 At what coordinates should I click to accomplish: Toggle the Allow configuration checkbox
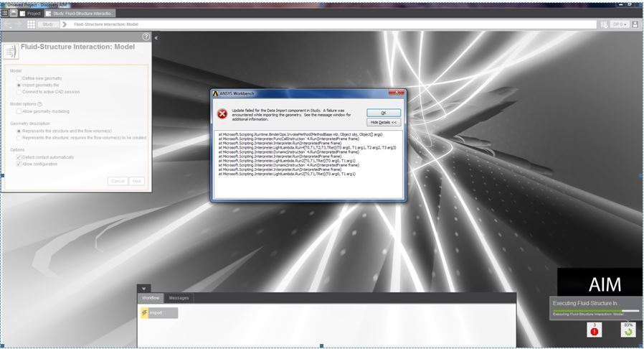19,164
